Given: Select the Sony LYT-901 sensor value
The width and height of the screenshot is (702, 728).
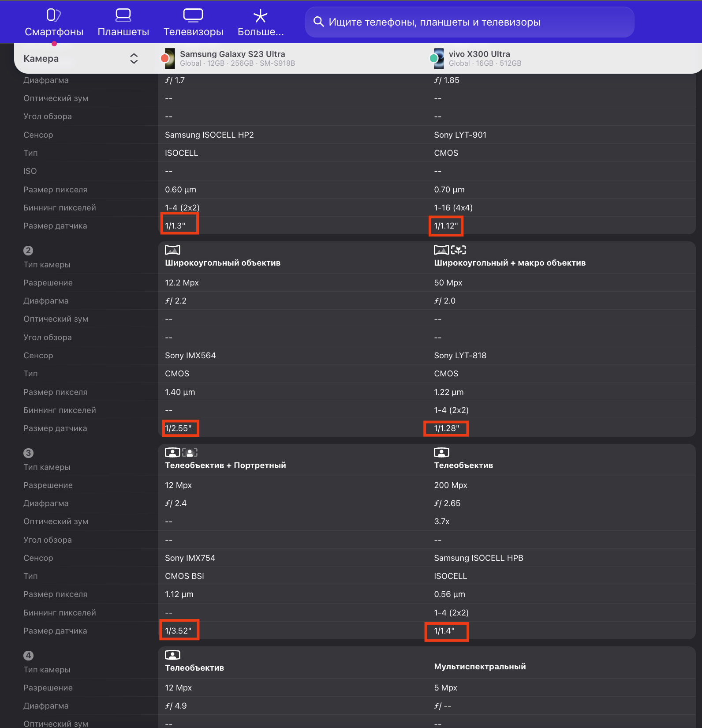Looking at the screenshot, I should point(460,135).
